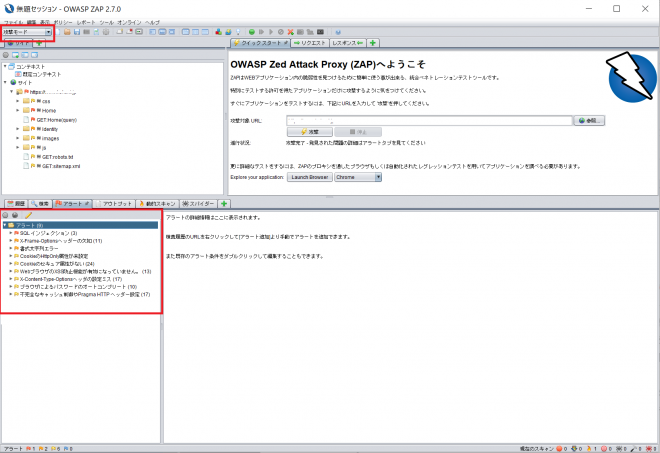Switch to the レスポンス (Response) tab
The image size is (660, 453).
348,43
